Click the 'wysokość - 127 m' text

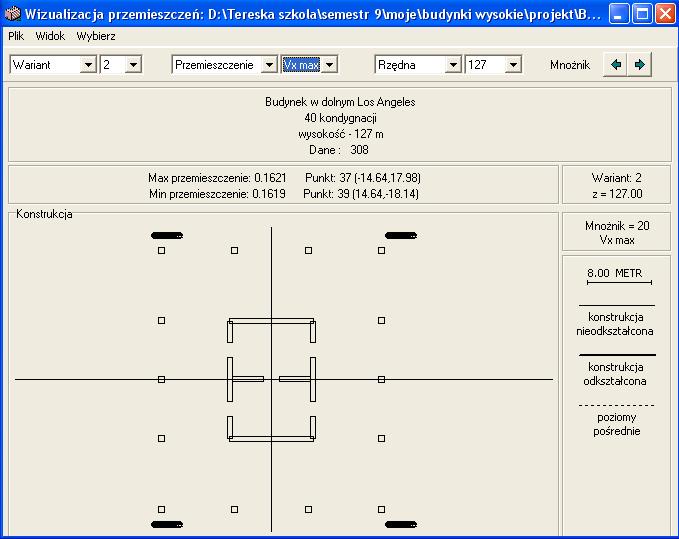tap(341, 134)
